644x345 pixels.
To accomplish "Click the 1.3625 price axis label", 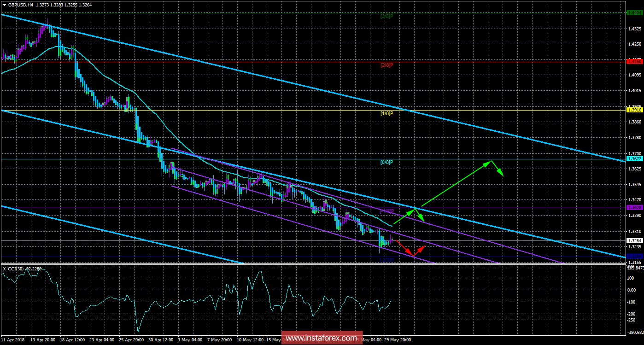I will coord(634,169).
